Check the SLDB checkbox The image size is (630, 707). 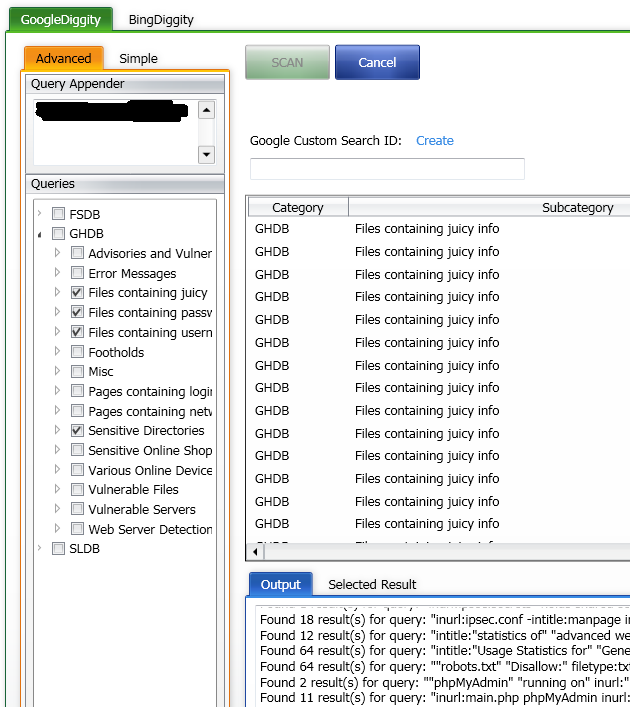pyautogui.click(x=58, y=548)
